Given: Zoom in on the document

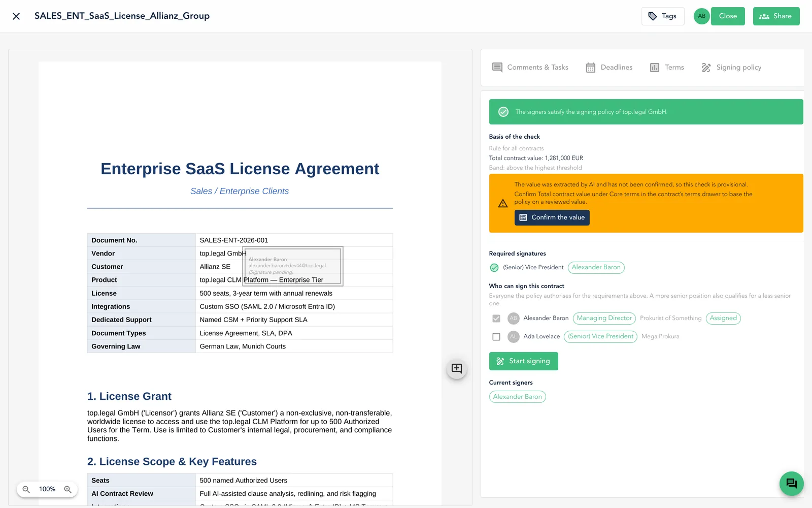Looking at the screenshot, I should (x=67, y=489).
